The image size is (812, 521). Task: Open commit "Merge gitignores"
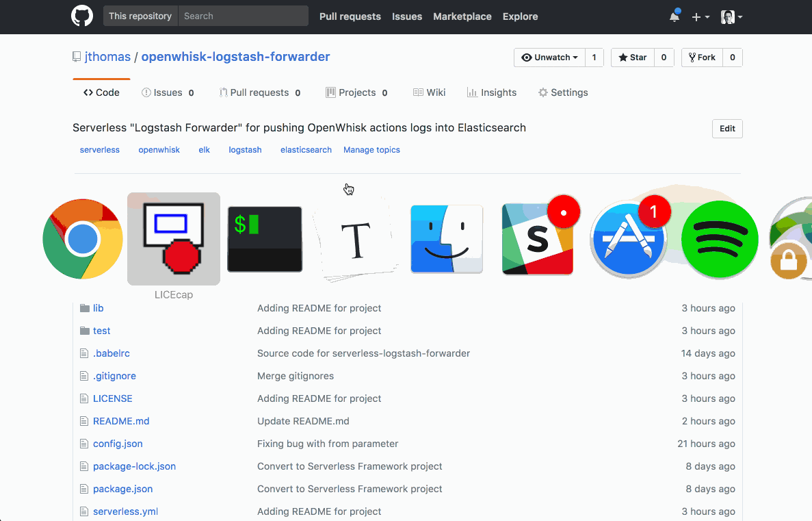(296, 376)
